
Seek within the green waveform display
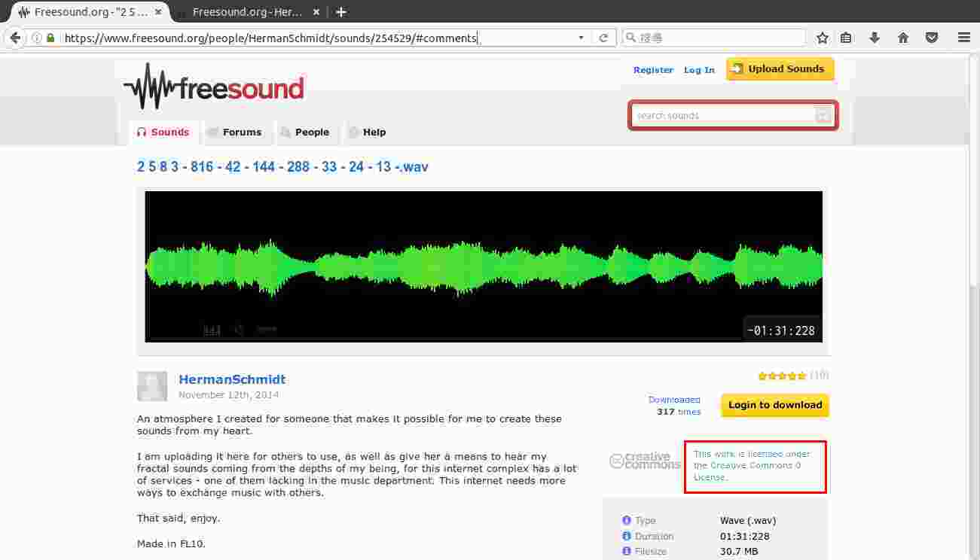(484, 266)
